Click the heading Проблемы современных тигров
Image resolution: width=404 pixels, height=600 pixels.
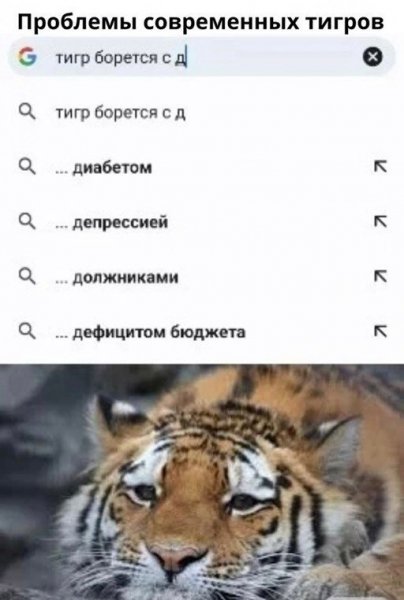[201, 21]
